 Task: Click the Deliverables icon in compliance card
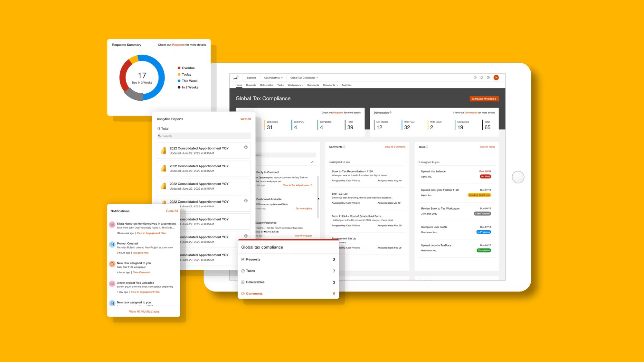(243, 282)
